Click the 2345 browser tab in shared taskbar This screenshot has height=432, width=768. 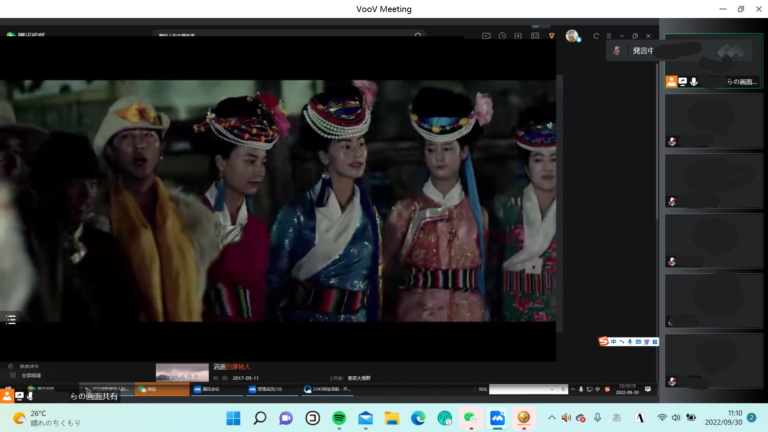point(327,389)
